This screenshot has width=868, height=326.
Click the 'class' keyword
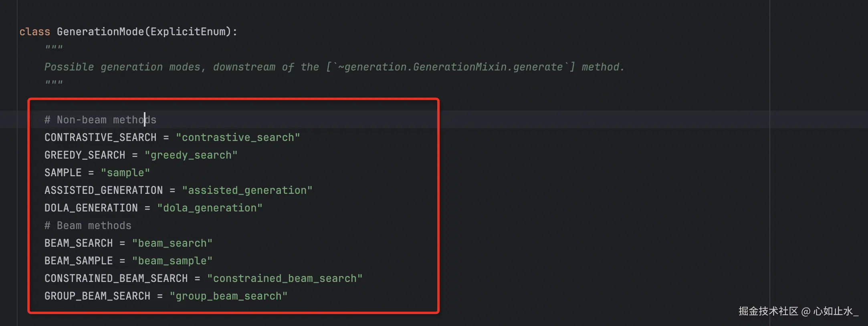tap(34, 32)
